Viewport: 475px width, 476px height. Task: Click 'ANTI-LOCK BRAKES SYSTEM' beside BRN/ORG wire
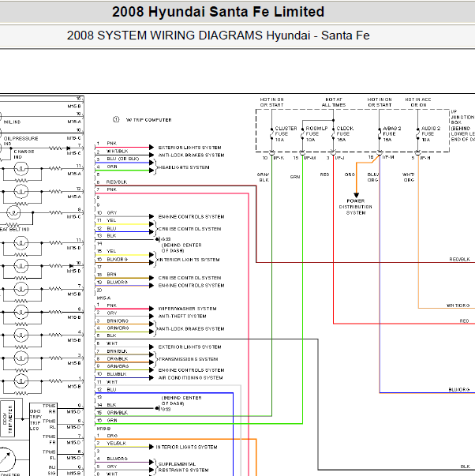point(191,328)
